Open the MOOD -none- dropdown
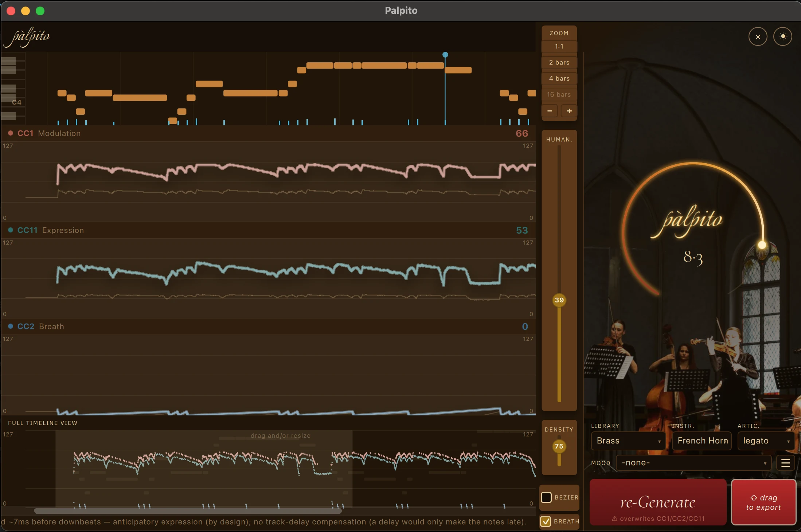Image resolution: width=801 pixels, height=532 pixels. pos(693,463)
